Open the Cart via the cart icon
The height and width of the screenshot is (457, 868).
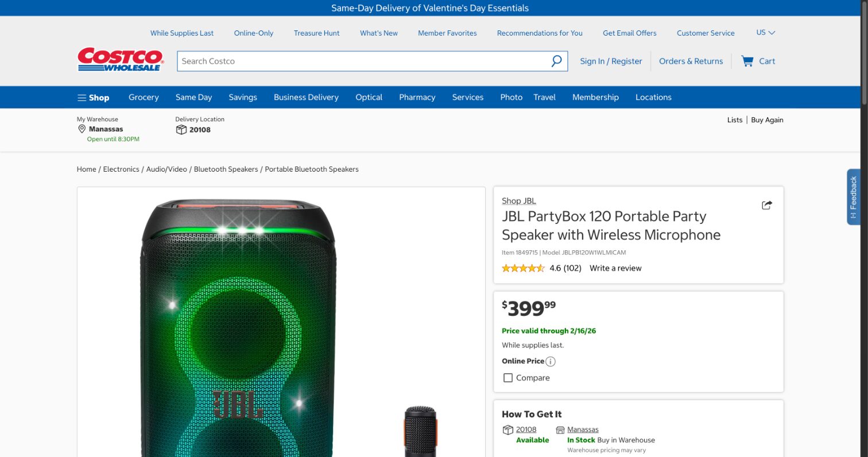[x=747, y=61]
